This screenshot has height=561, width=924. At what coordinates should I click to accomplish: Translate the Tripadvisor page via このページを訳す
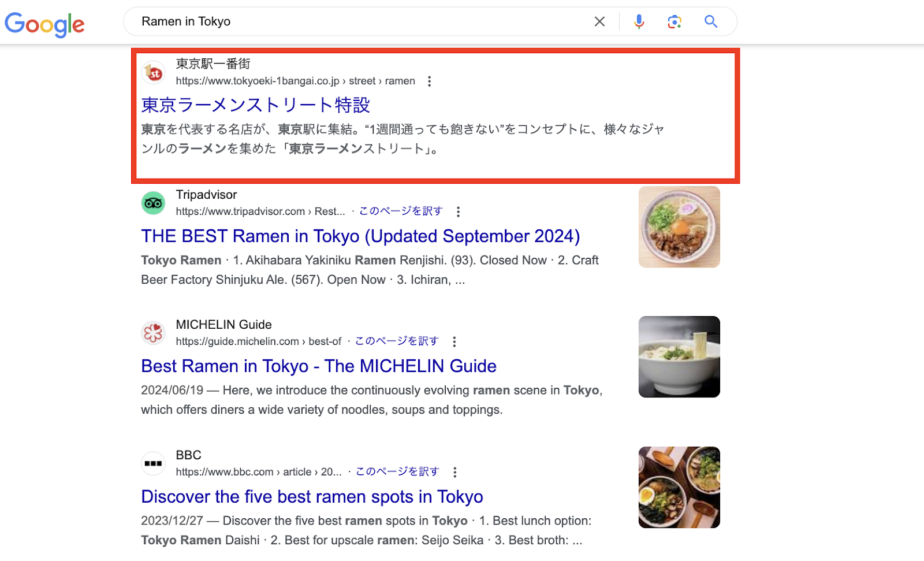[x=401, y=211]
